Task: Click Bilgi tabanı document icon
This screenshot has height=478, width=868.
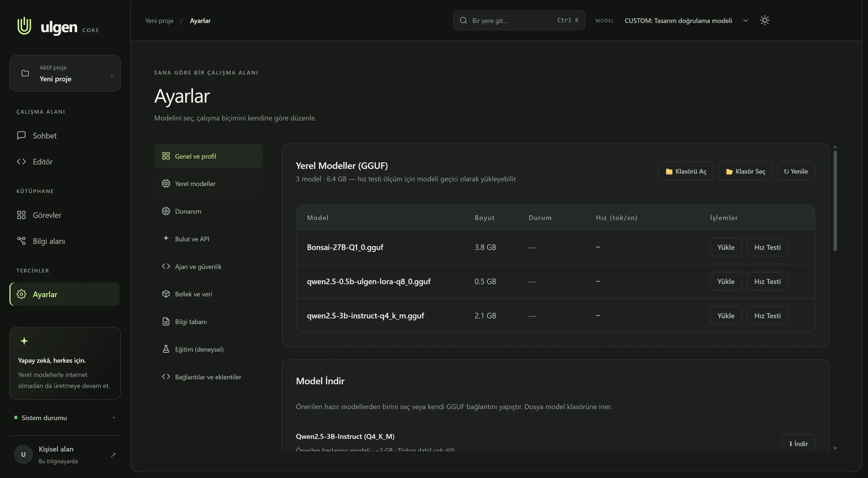Action: 166,322
